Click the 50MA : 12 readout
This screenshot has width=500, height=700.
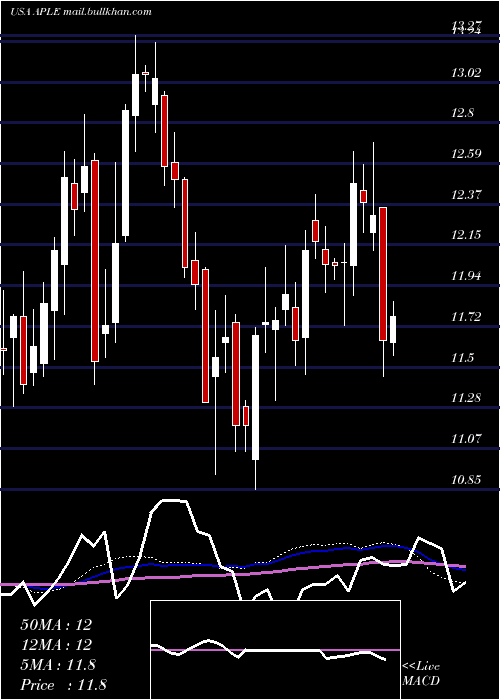56,625
